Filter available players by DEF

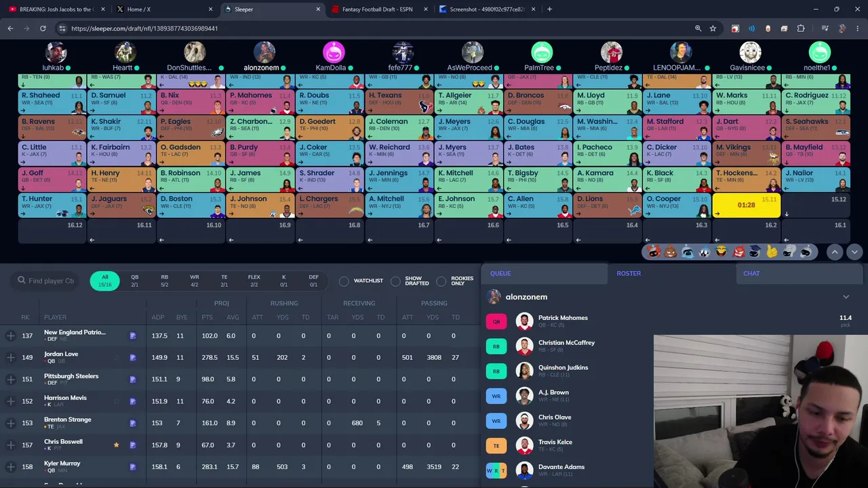click(x=314, y=281)
